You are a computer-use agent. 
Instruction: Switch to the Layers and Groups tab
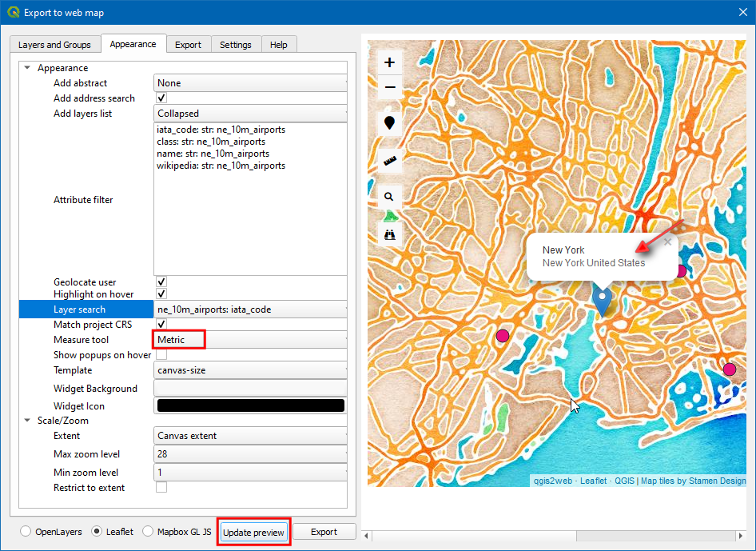[54, 45]
